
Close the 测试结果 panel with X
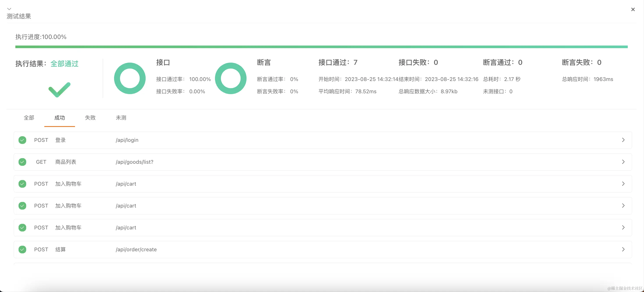click(633, 9)
